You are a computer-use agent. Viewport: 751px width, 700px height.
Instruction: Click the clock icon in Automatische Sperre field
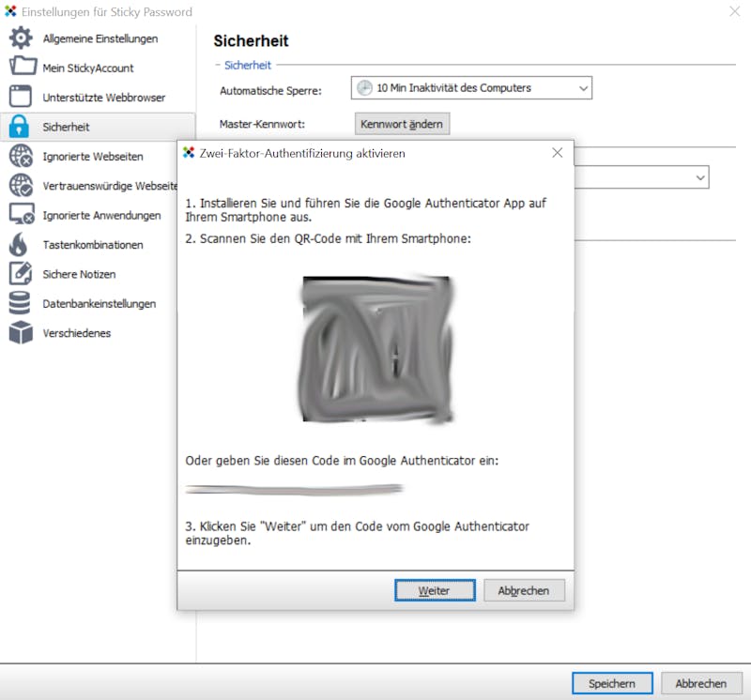tap(364, 88)
